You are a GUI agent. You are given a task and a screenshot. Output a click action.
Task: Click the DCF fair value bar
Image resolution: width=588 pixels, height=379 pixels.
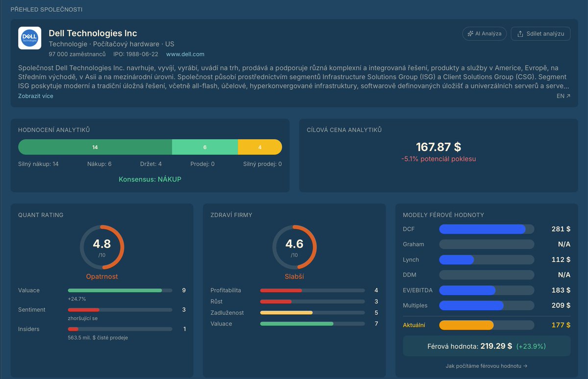pos(487,229)
